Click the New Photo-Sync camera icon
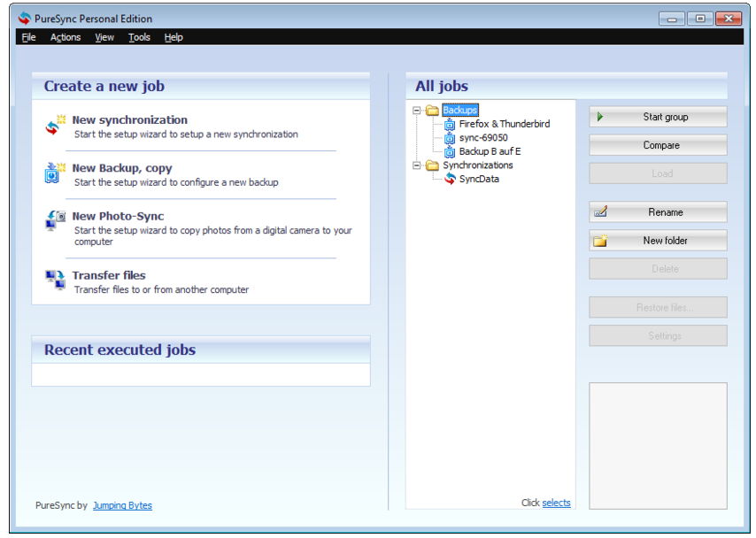 pyautogui.click(x=55, y=220)
